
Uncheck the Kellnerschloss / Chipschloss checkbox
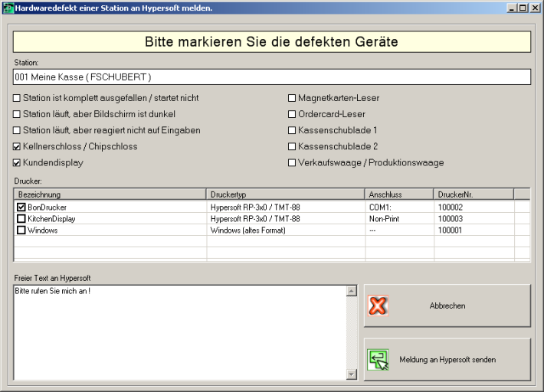tap(17, 146)
